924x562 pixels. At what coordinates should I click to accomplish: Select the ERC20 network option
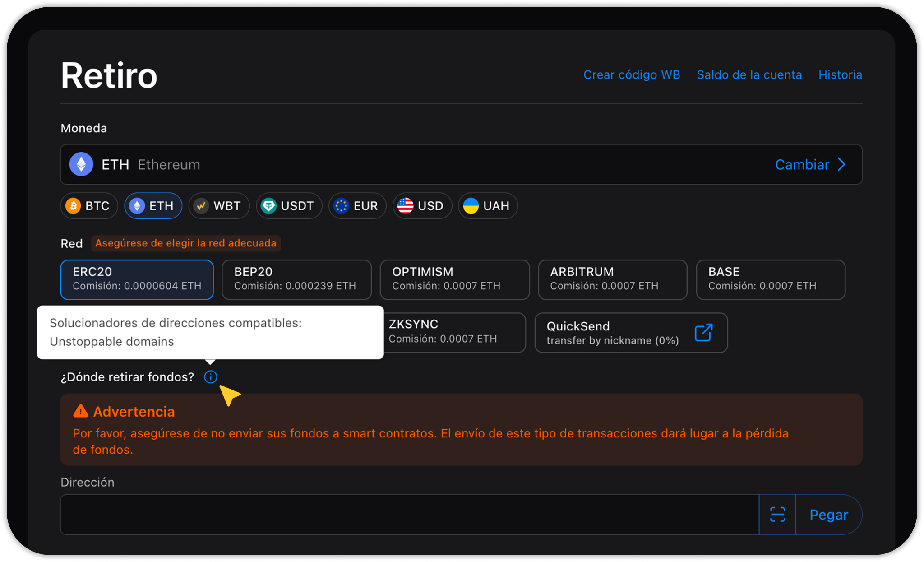pyautogui.click(x=137, y=279)
